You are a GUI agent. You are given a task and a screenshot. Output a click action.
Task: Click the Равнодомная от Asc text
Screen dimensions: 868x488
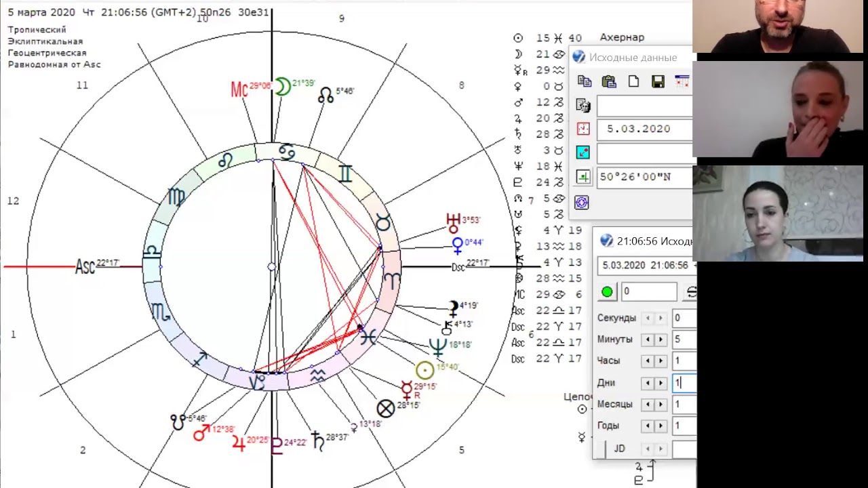pos(54,64)
